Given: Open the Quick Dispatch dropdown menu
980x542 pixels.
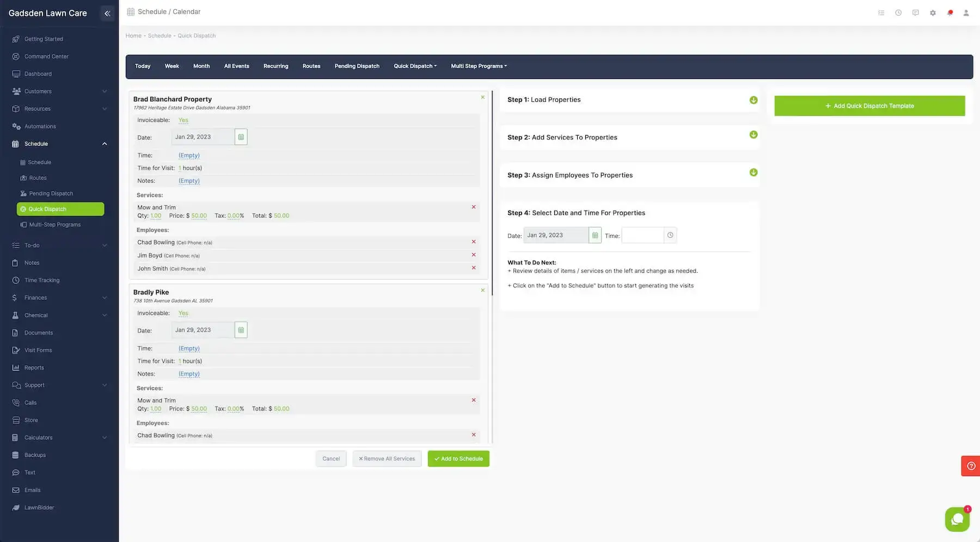Looking at the screenshot, I should (415, 66).
